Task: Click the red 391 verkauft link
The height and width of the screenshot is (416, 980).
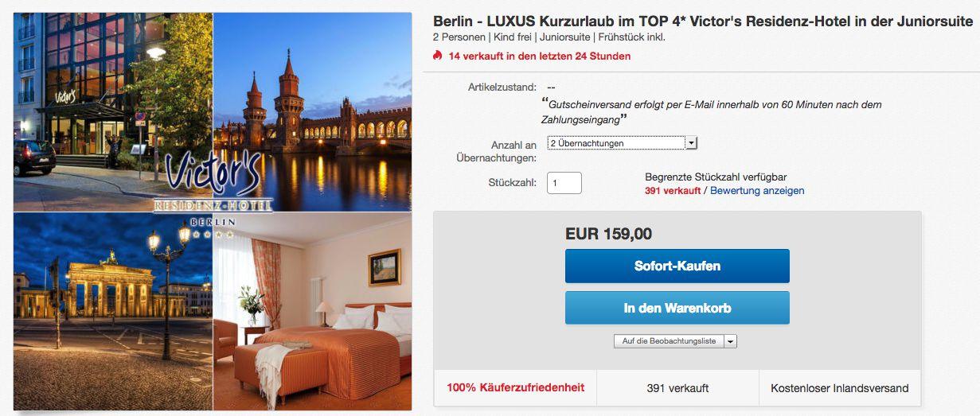Action: pos(673,191)
